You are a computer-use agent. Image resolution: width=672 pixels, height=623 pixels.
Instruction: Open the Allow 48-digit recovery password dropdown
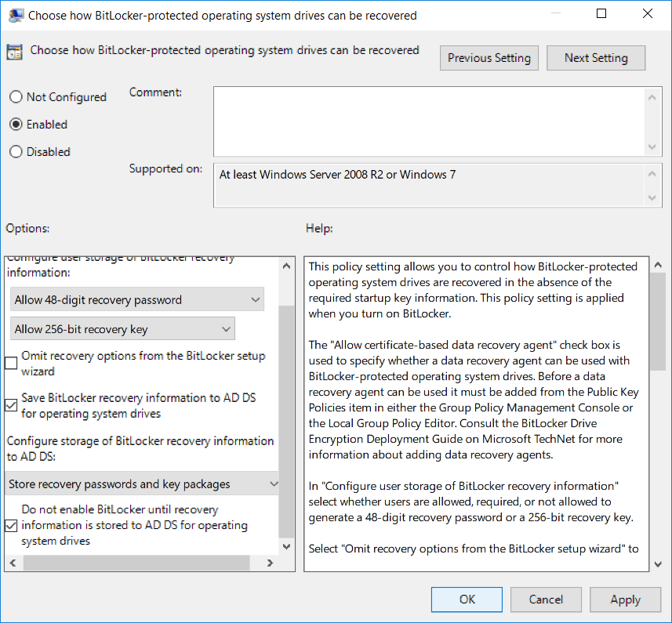tap(137, 299)
